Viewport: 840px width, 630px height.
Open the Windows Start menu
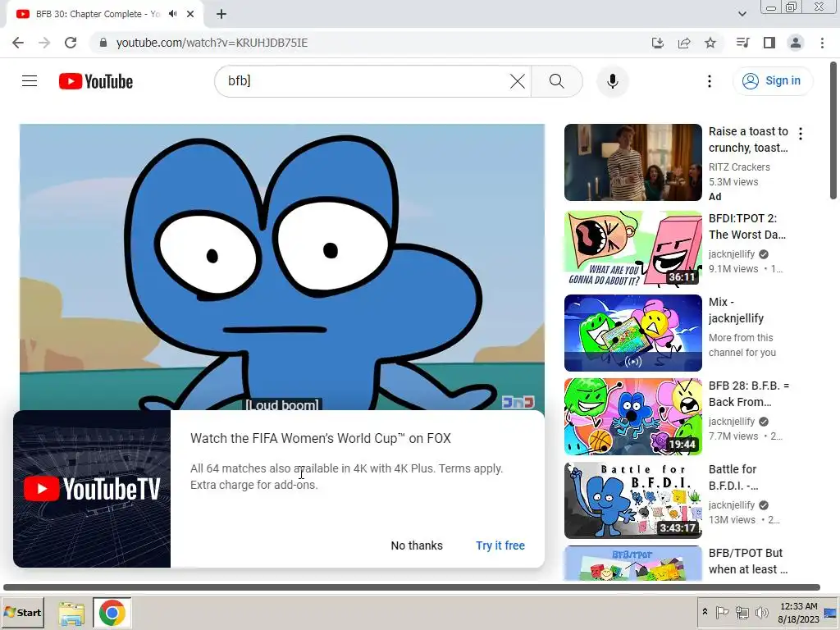point(22,612)
